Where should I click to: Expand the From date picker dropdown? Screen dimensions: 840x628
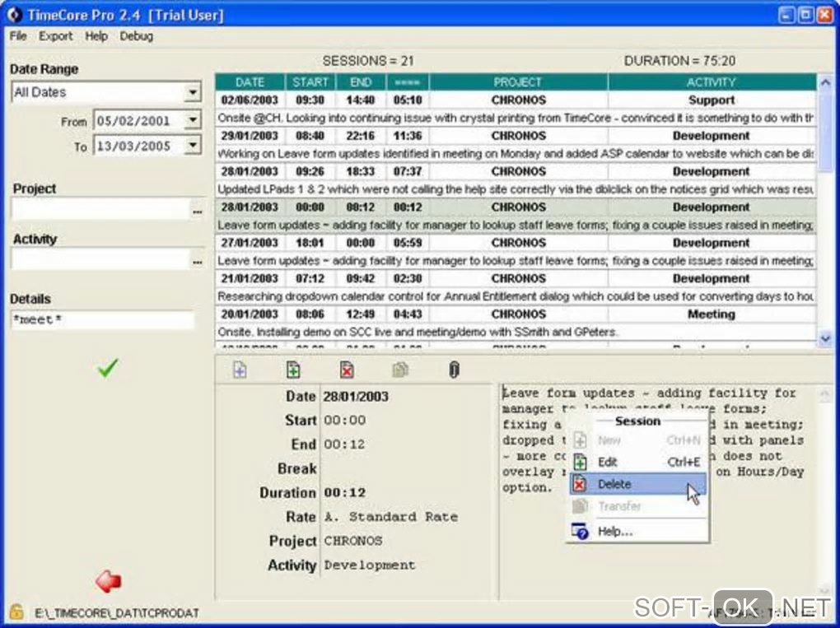coord(193,121)
